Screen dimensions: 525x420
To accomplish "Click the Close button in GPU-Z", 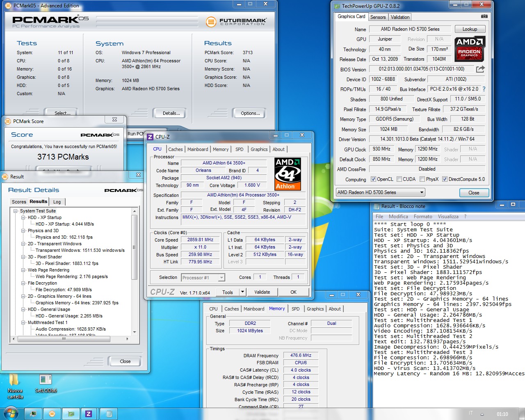I will point(474,193).
